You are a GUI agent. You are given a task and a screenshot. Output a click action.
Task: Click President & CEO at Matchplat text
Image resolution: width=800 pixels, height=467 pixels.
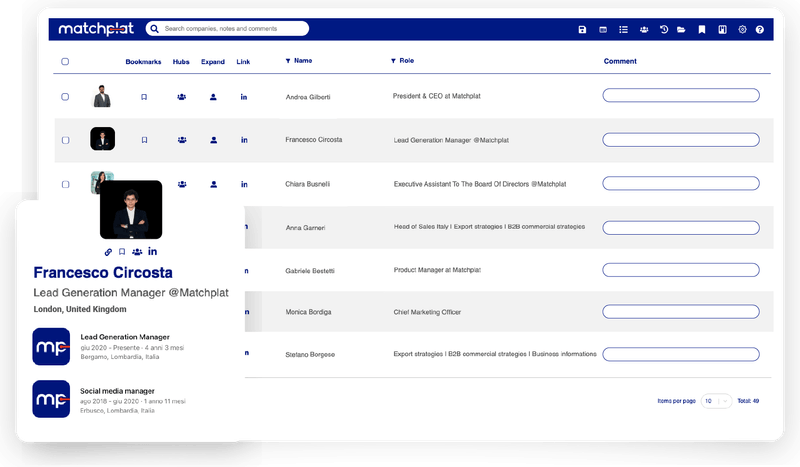(x=437, y=96)
